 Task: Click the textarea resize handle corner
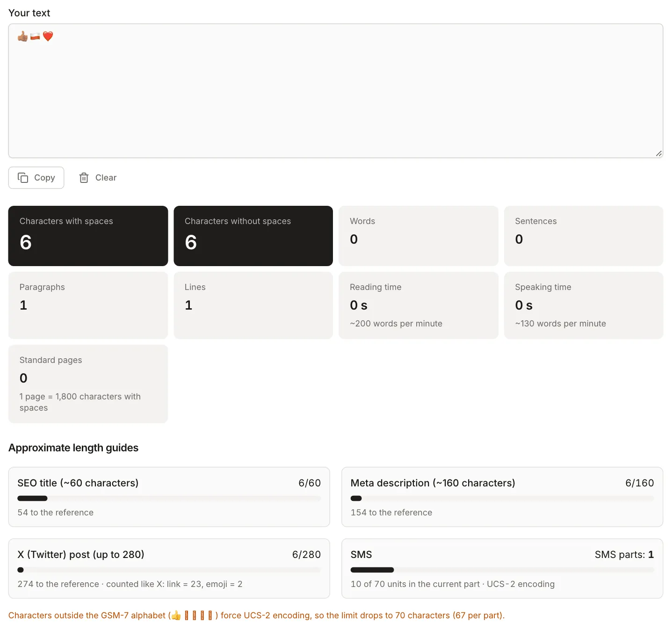(x=658, y=153)
